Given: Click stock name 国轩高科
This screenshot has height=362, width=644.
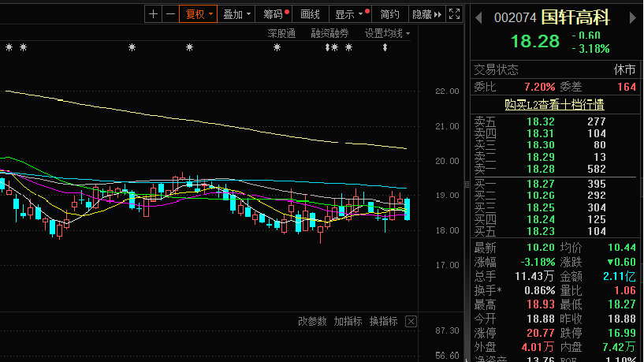Looking at the screenshot, I should point(575,17).
